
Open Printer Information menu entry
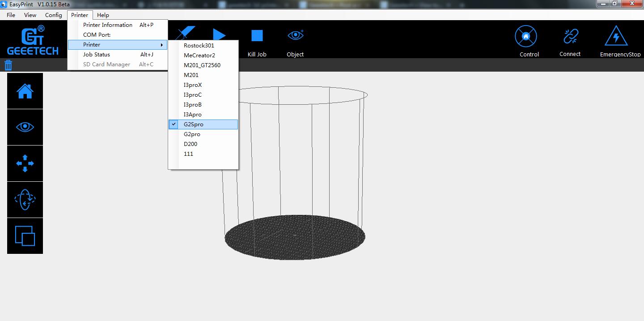[x=108, y=25]
